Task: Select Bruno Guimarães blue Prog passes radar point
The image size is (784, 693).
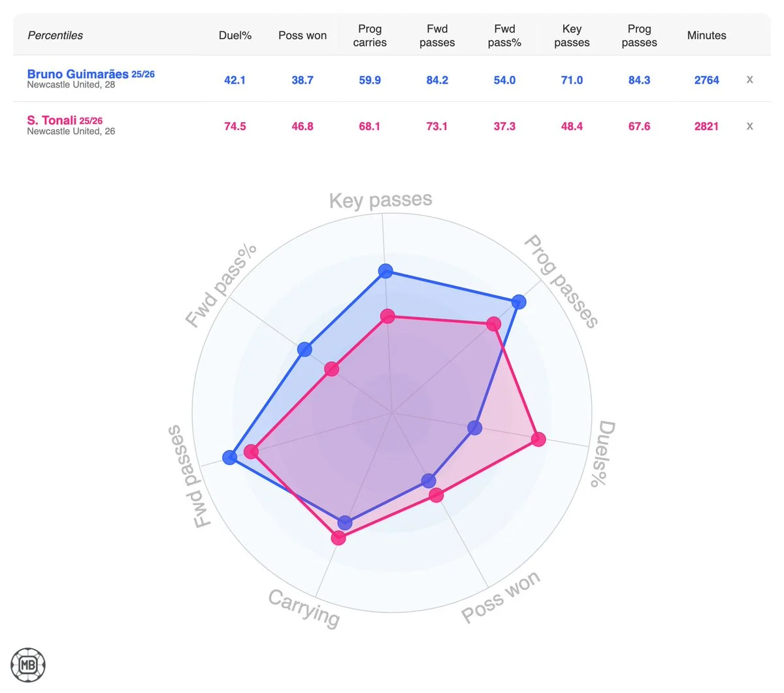Action: 519,302
